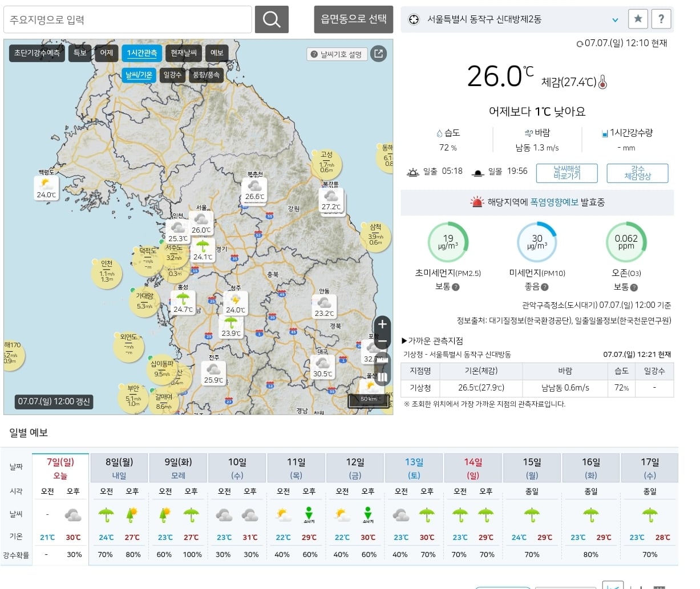Click Seoul 26.0℃ weather marker on map
Screen dimensions: 700x589
coord(201,224)
